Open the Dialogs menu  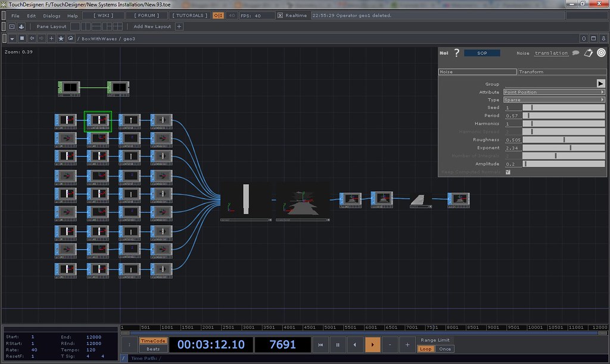[x=52, y=15]
